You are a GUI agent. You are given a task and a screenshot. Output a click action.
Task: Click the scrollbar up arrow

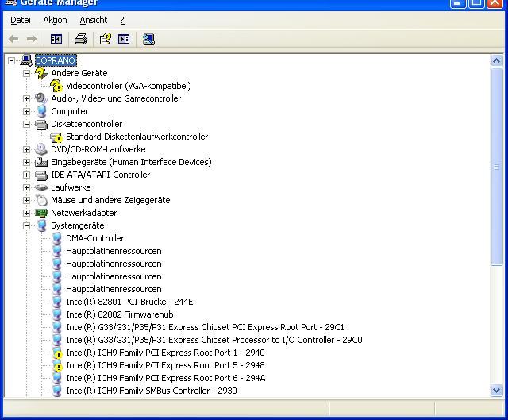[x=496, y=60]
